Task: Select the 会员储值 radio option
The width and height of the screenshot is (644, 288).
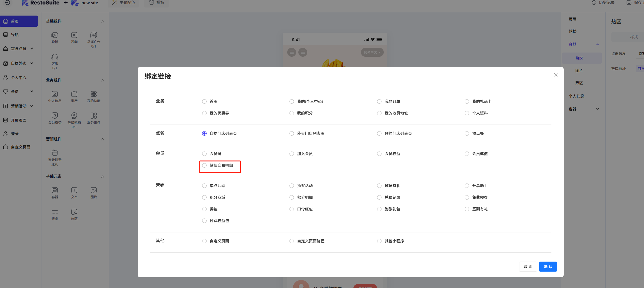Action: 467,154
